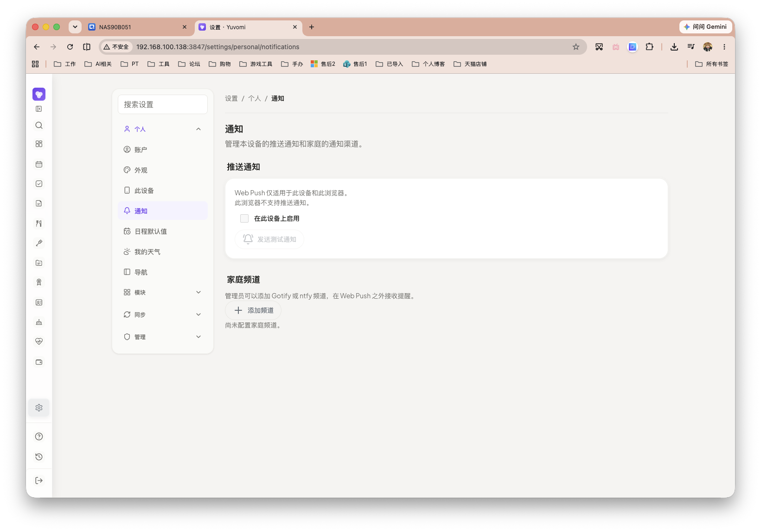Click 设置 in breadcrumb

click(231, 98)
